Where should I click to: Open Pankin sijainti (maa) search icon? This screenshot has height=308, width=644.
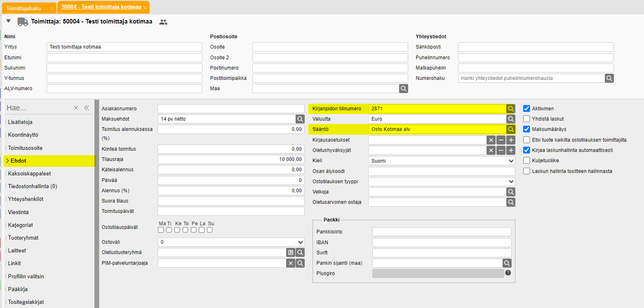pyautogui.click(x=507, y=263)
